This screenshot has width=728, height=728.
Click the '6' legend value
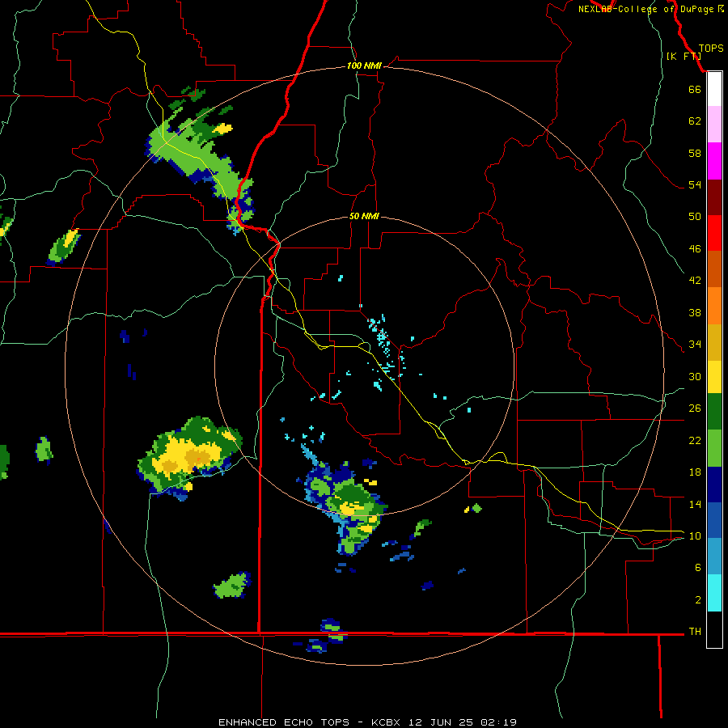(698, 568)
